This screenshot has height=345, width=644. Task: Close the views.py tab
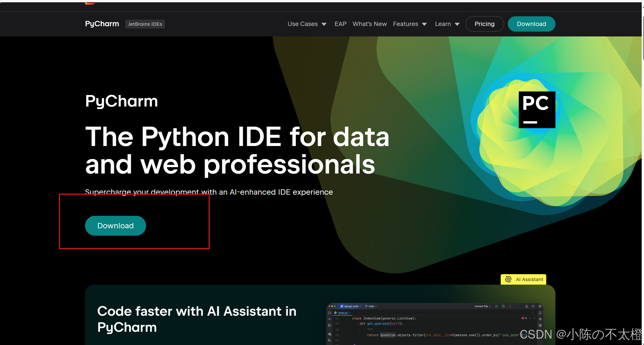[x=350, y=313]
